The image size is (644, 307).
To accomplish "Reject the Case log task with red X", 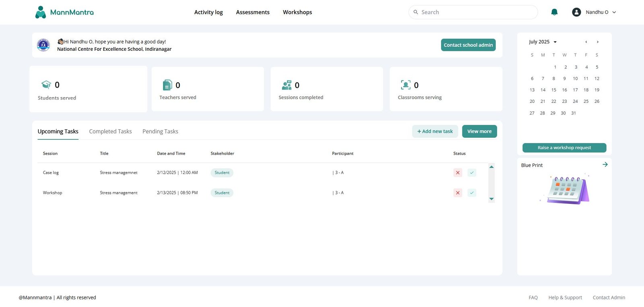I will click(458, 172).
